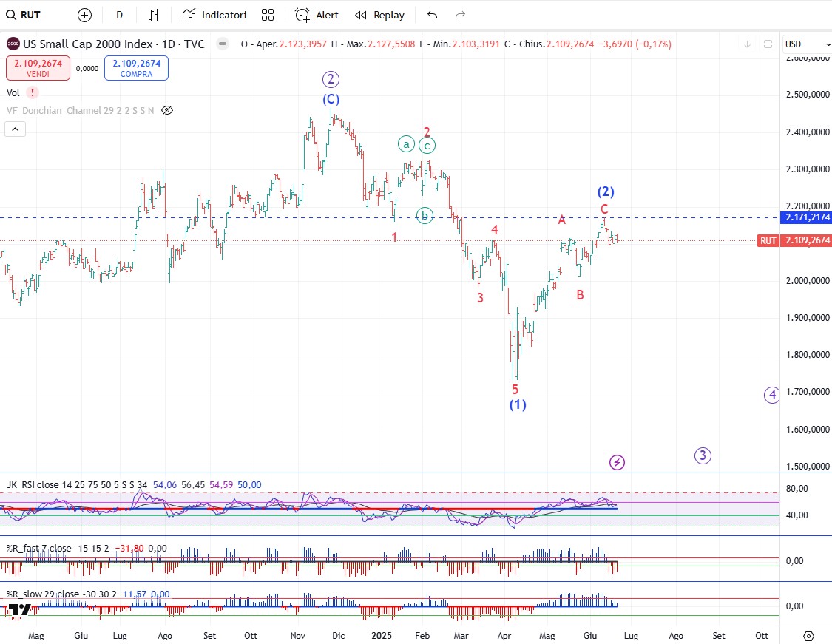This screenshot has width=832, height=644.
Task: Select the blue (1) wave label
Action: pos(518,404)
